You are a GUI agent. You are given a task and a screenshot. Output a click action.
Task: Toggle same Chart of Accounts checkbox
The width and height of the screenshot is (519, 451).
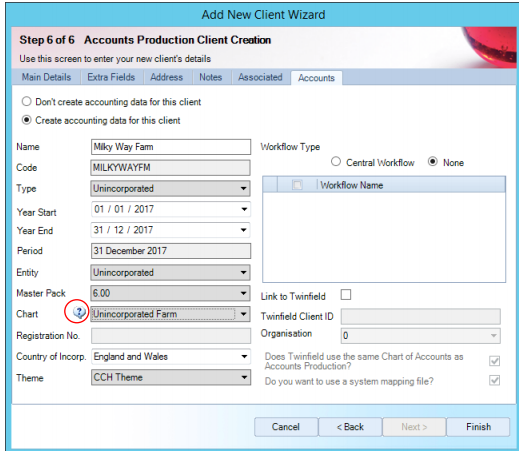[x=494, y=361]
